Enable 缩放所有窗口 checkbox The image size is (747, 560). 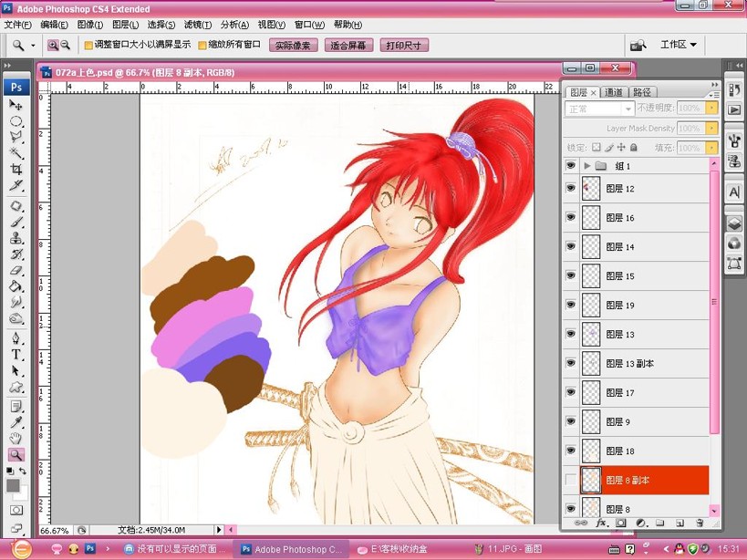tap(202, 46)
